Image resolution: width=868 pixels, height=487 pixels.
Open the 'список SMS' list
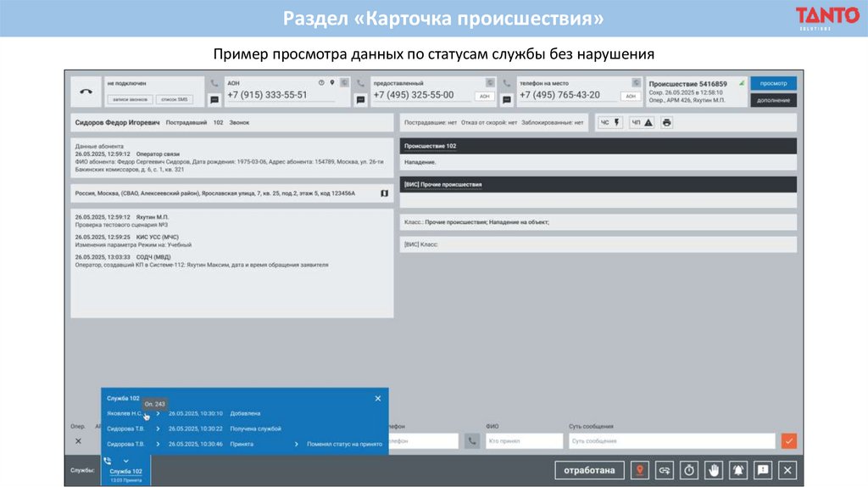pos(175,100)
